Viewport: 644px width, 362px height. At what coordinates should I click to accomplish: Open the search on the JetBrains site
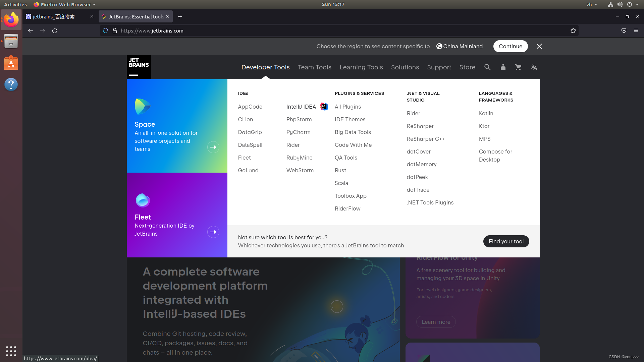pyautogui.click(x=487, y=67)
